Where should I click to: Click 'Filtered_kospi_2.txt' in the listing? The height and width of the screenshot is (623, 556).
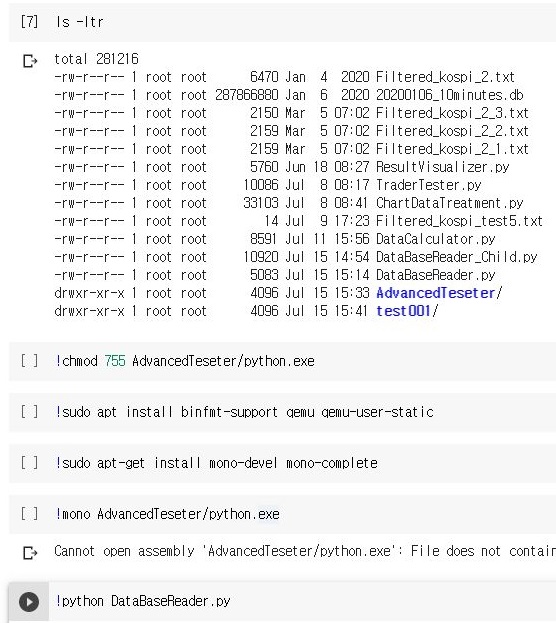click(x=445, y=77)
